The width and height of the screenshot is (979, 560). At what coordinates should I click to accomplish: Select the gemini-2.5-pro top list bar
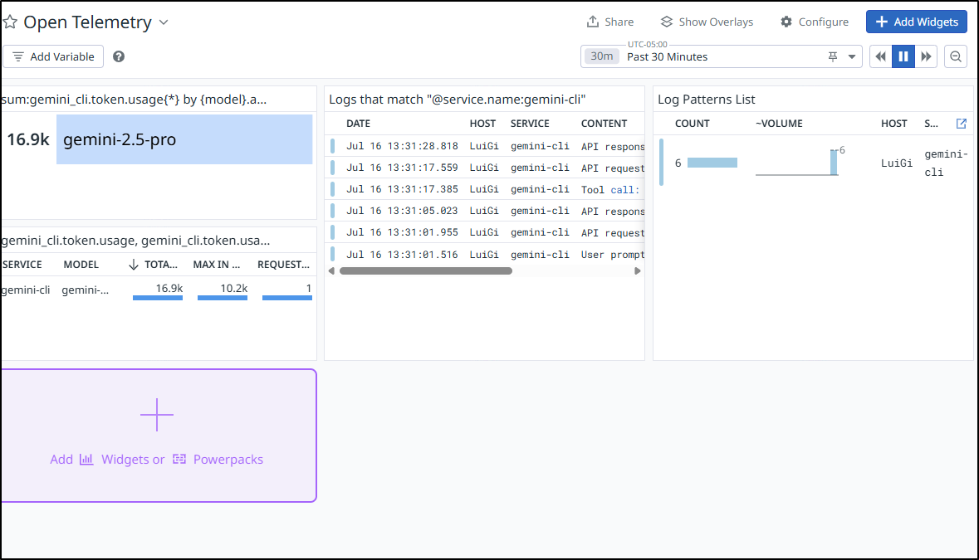click(184, 139)
